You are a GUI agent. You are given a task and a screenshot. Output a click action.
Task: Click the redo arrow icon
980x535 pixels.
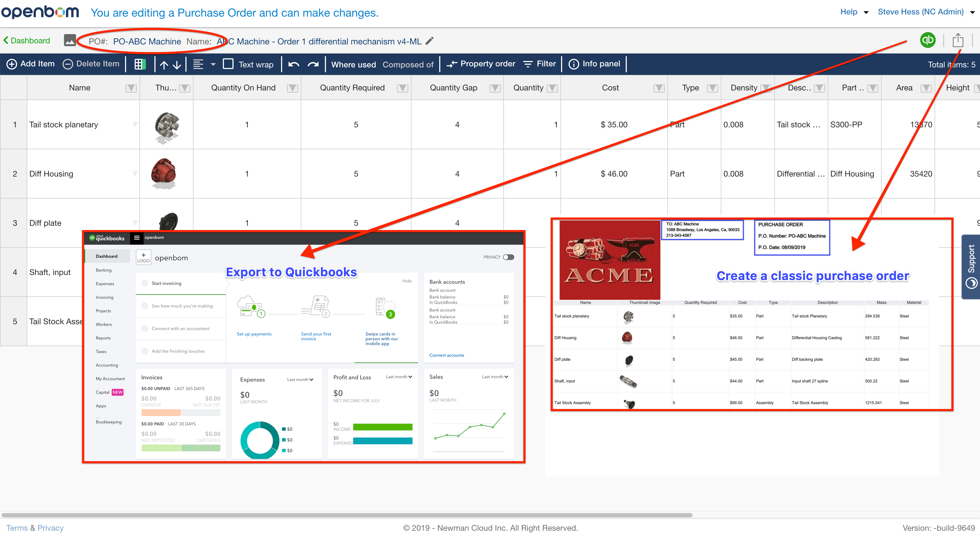point(313,64)
